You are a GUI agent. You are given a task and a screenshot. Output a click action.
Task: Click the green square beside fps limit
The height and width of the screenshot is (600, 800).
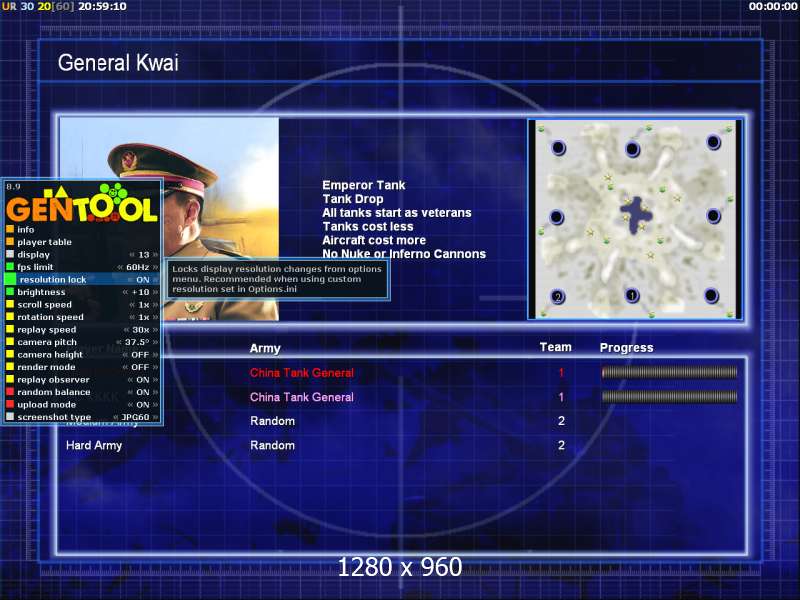10,266
